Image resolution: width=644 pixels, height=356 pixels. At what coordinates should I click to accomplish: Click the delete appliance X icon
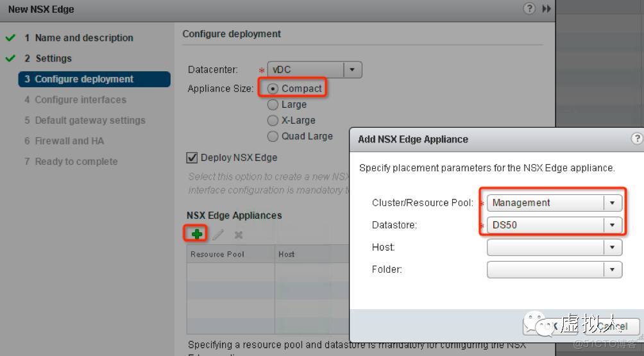point(239,235)
